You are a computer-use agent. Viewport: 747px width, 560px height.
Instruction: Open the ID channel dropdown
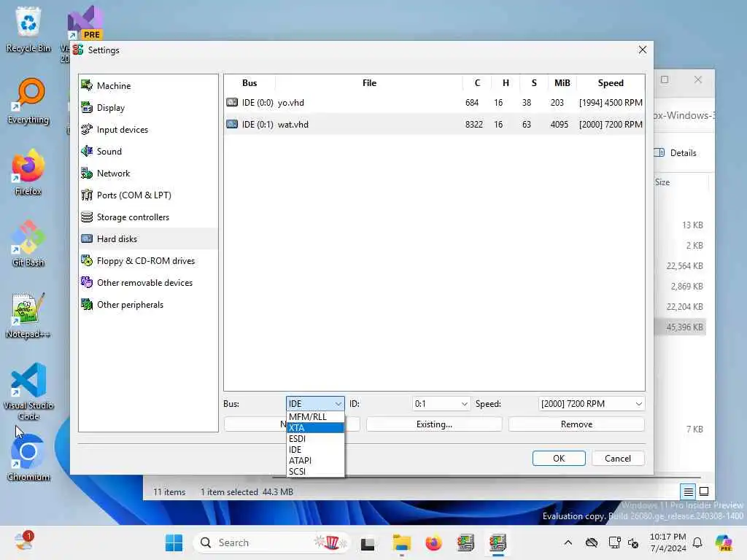tap(441, 404)
